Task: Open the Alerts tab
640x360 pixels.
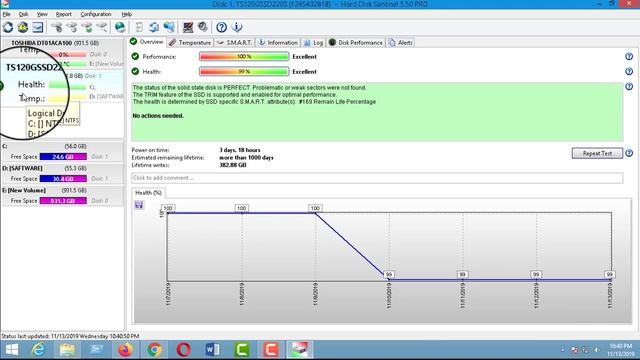Action: click(400, 42)
